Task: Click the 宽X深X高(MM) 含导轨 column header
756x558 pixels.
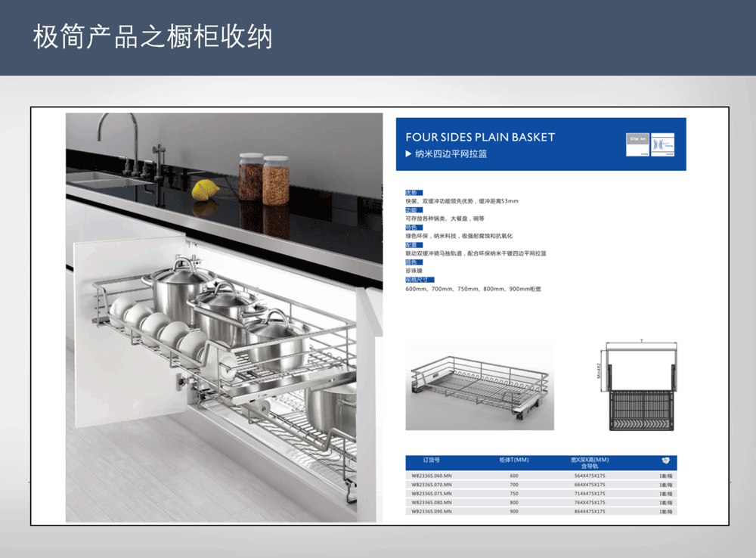Action: [x=589, y=463]
